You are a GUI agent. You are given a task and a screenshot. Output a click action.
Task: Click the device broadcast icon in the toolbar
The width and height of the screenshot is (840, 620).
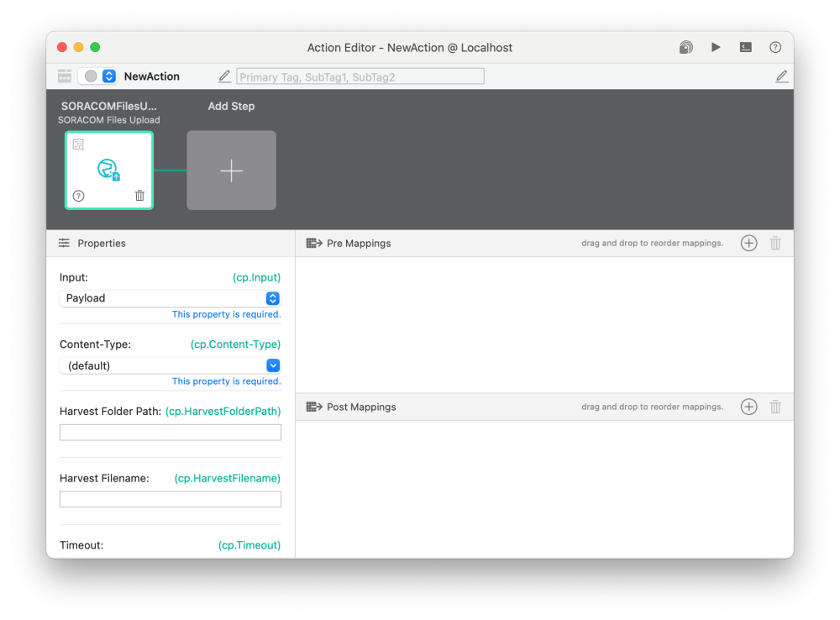click(x=685, y=48)
